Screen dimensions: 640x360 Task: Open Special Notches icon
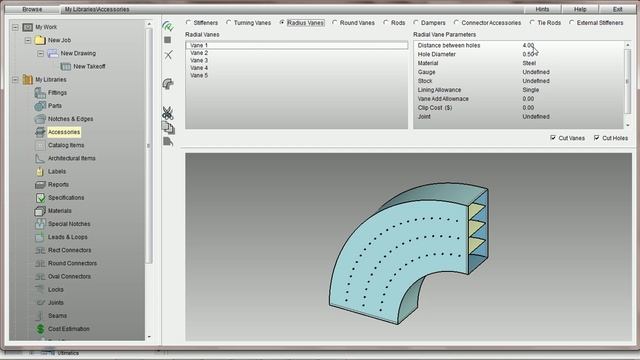(x=40, y=224)
